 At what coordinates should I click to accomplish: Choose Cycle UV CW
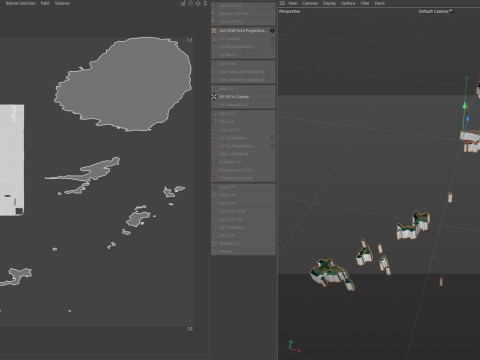click(243, 219)
